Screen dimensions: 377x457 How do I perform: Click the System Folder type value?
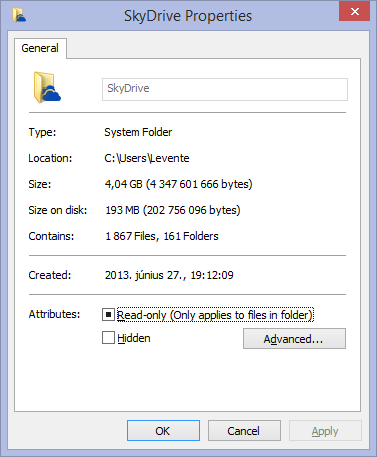[x=138, y=132]
